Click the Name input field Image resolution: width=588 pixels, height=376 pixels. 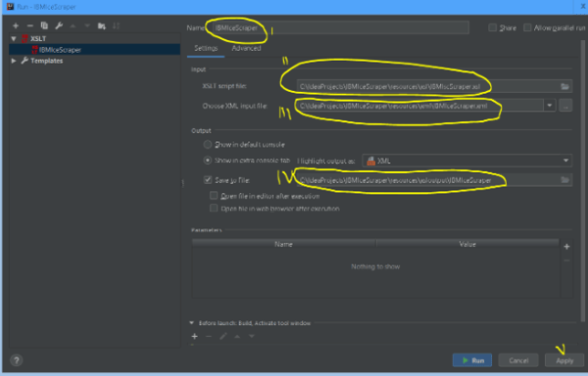point(340,27)
